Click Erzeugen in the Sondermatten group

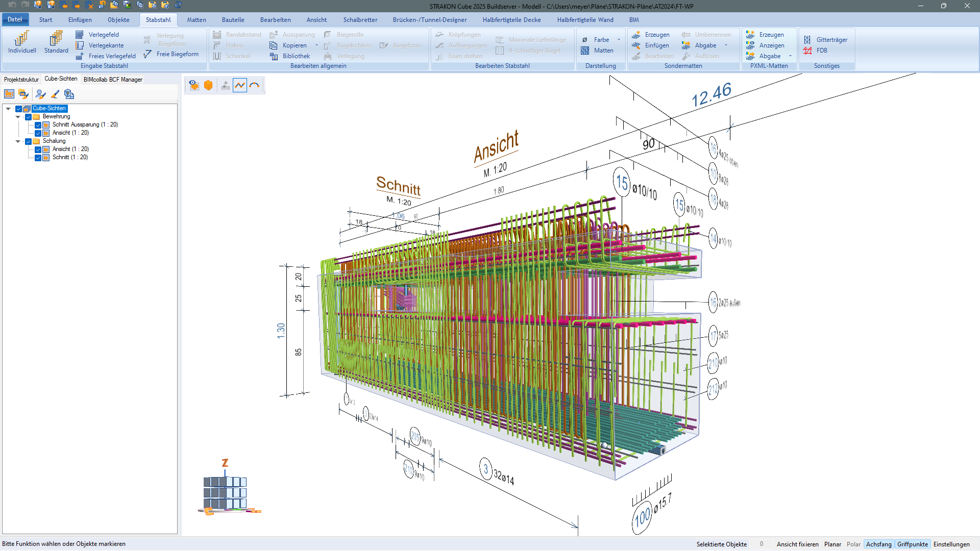pyautogui.click(x=651, y=35)
